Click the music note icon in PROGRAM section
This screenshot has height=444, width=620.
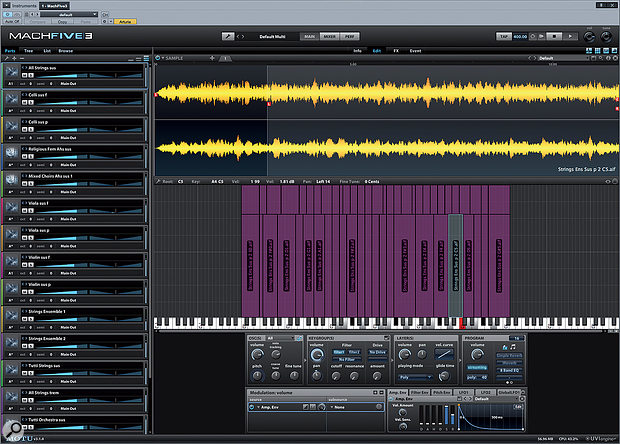(513, 347)
